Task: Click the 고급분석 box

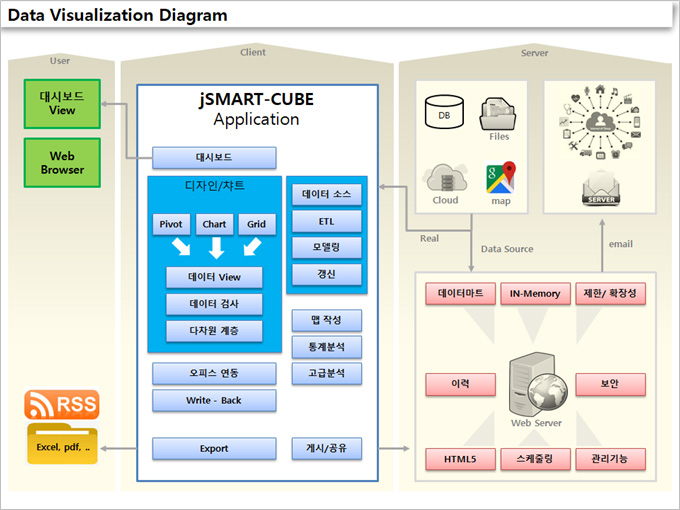Action: tap(327, 374)
